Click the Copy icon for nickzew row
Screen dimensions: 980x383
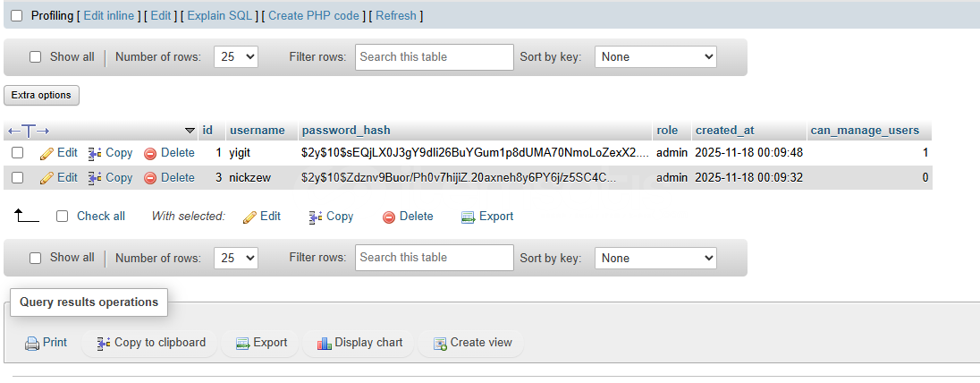(x=96, y=178)
